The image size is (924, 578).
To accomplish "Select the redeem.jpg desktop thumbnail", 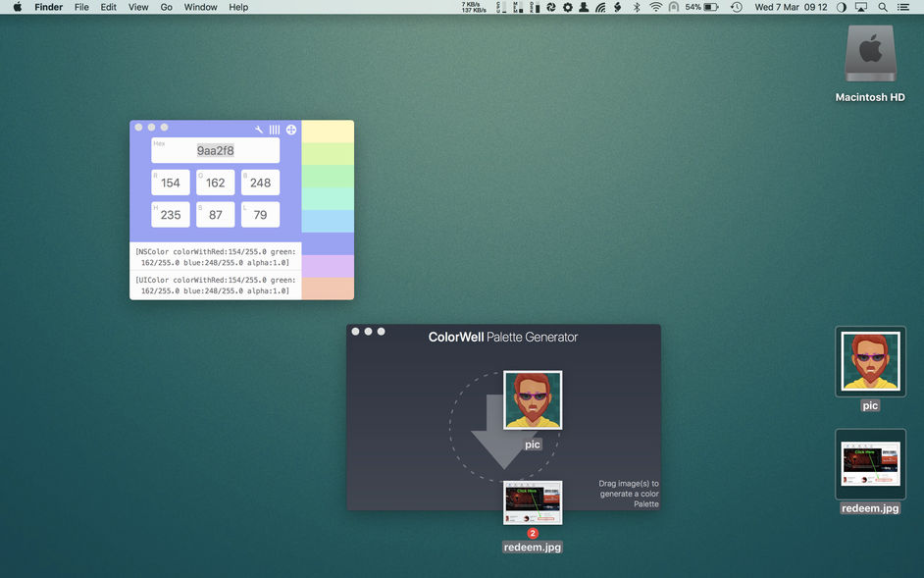I will point(870,465).
